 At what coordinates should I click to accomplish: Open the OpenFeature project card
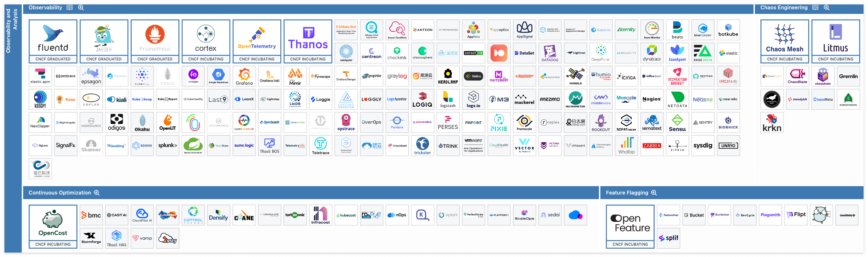pyautogui.click(x=630, y=227)
